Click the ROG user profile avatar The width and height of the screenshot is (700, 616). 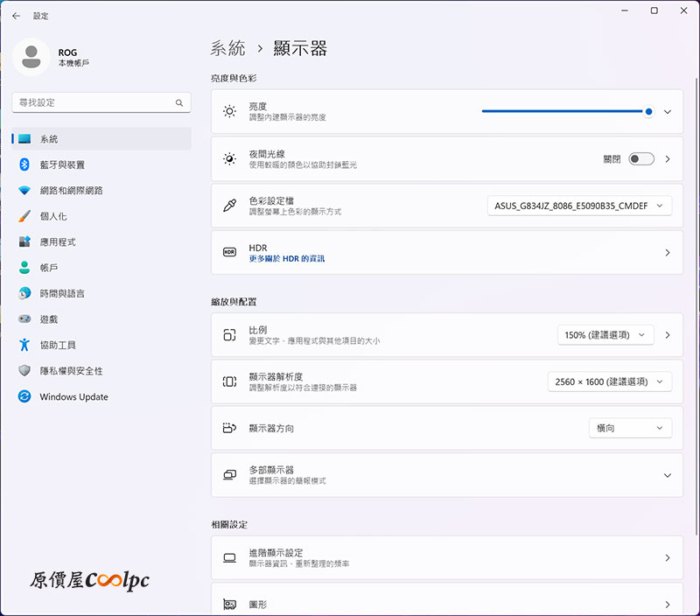click(x=31, y=56)
